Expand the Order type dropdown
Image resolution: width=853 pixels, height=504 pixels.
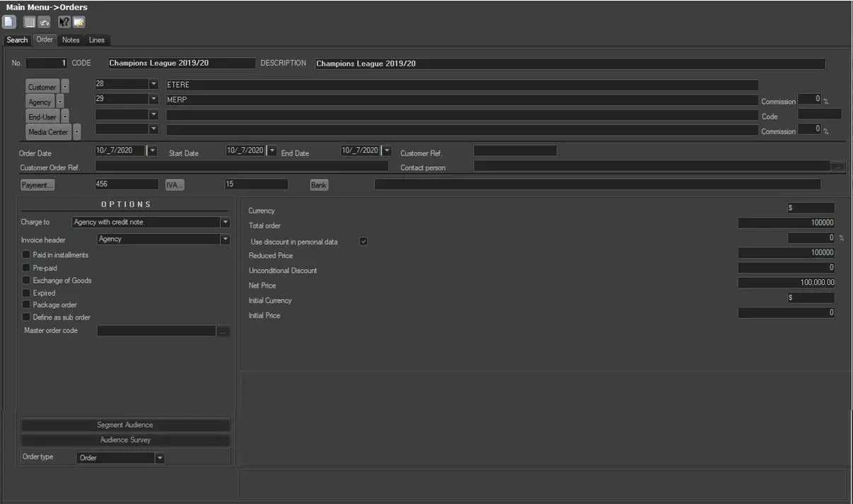pos(159,458)
